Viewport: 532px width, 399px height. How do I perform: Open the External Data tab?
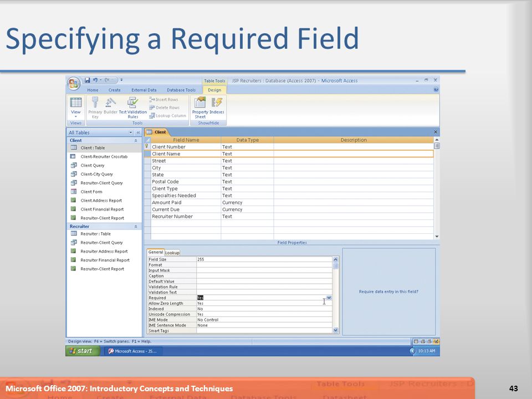tap(144, 90)
